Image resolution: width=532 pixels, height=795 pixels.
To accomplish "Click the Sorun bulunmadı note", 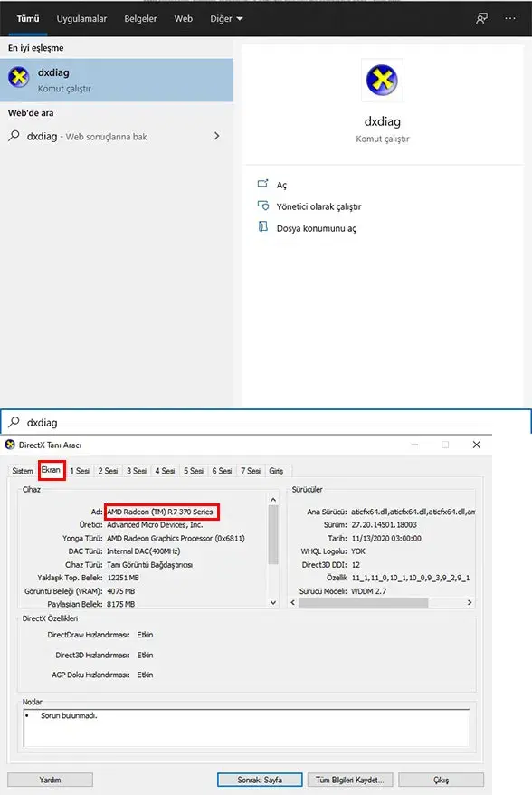I will [x=69, y=715].
